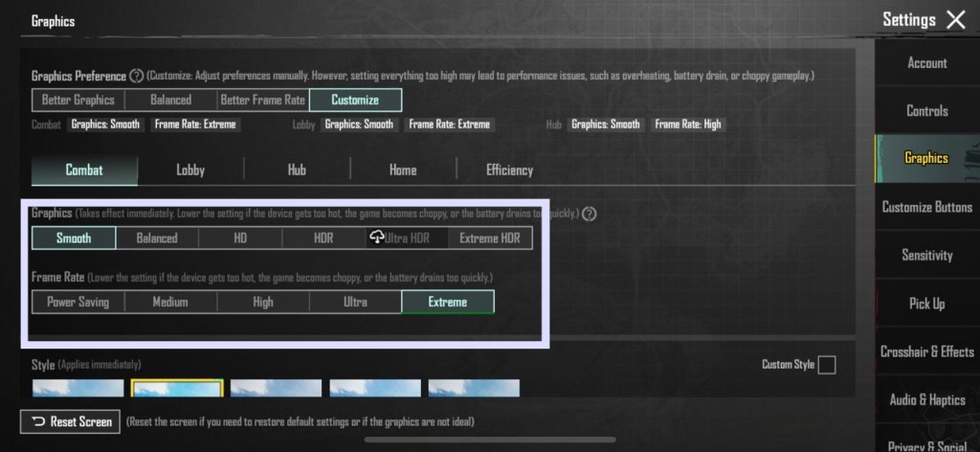The height and width of the screenshot is (452, 980).
Task: Select Better Graphics preference
Action: (x=78, y=100)
